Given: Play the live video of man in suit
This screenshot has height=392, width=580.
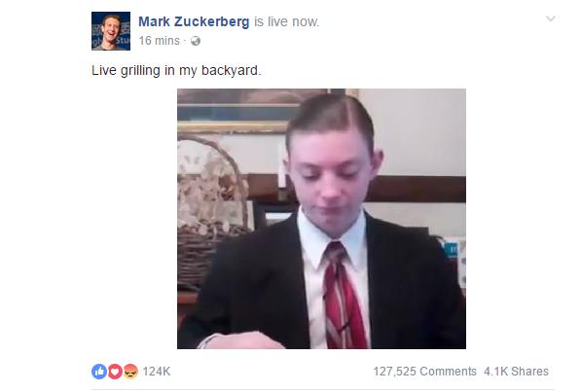Looking at the screenshot, I should (321, 219).
